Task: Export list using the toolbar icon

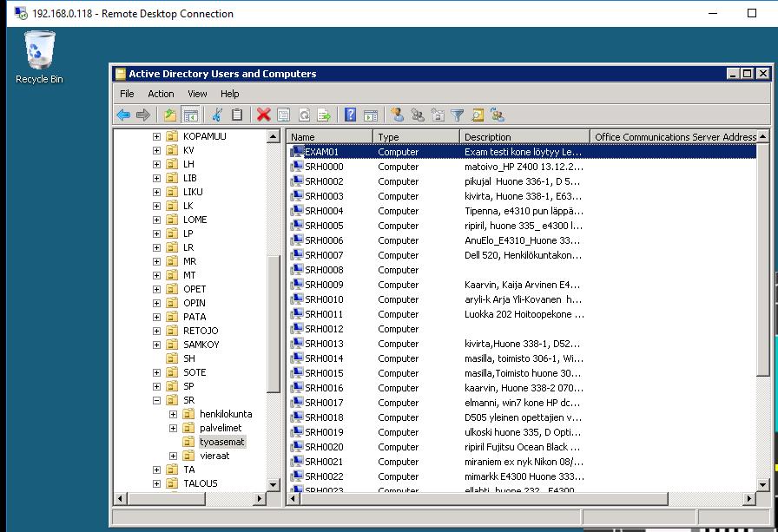Action: tap(324, 115)
